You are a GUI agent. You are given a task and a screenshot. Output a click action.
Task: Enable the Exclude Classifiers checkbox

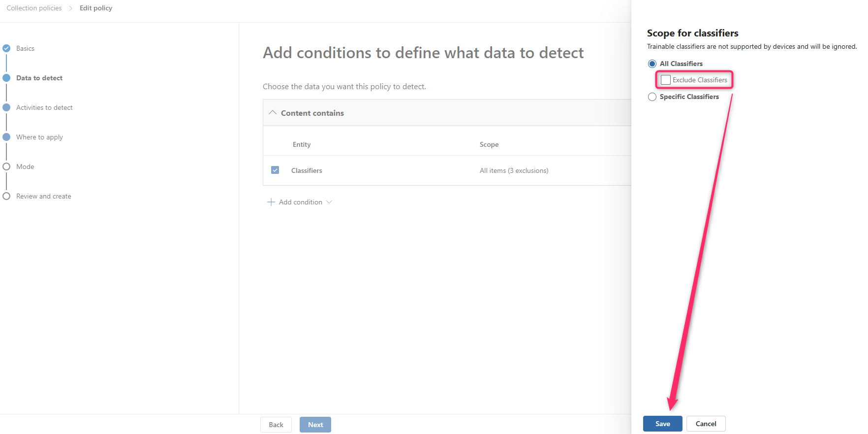(x=666, y=80)
